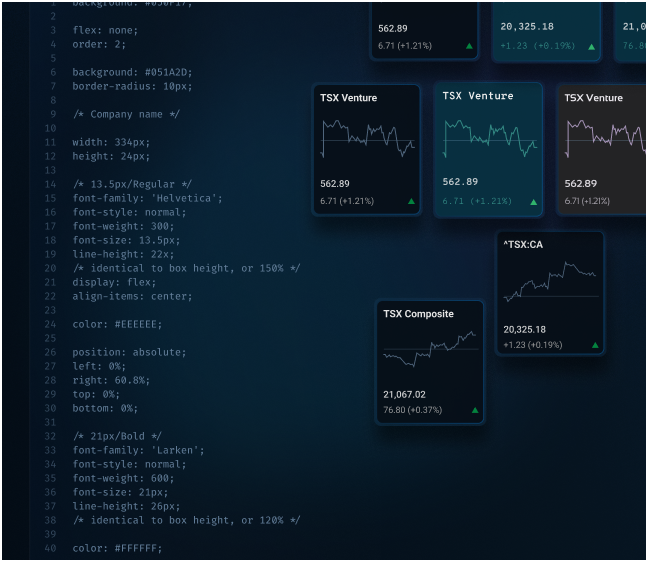The image size is (648, 562).
Task: Click the green triangle on the leftmost TSX Venture card
Action: 411,202
